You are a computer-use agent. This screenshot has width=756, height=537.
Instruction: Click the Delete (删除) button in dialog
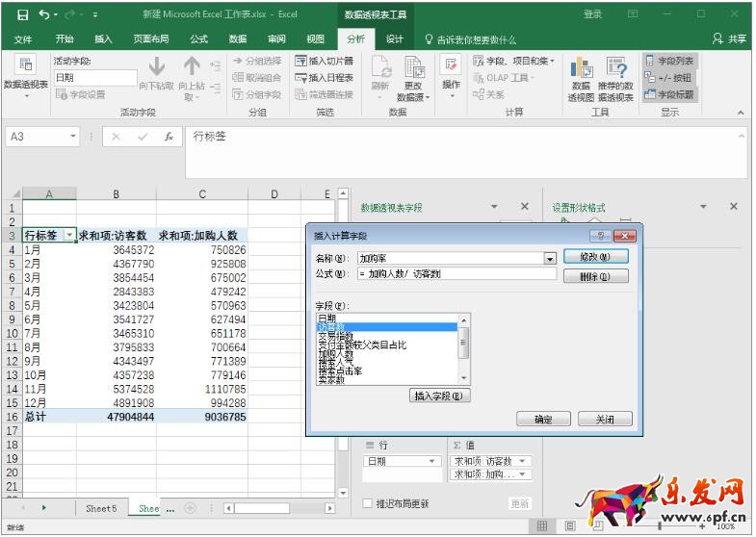click(x=596, y=276)
